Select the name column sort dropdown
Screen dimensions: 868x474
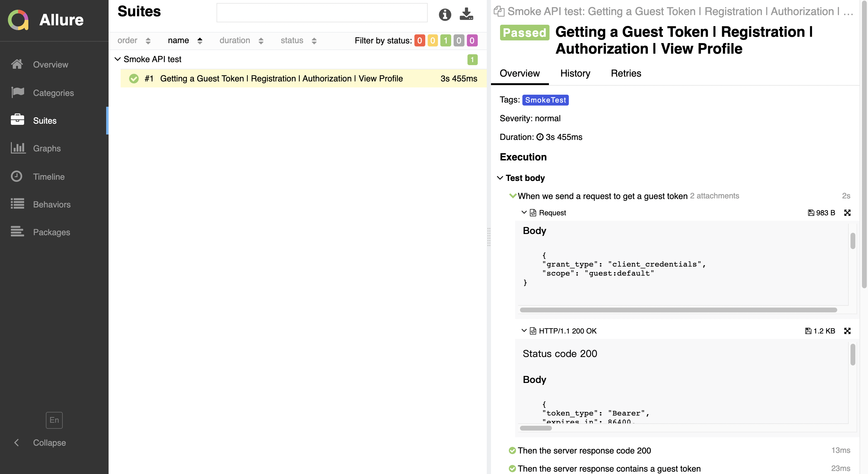199,40
